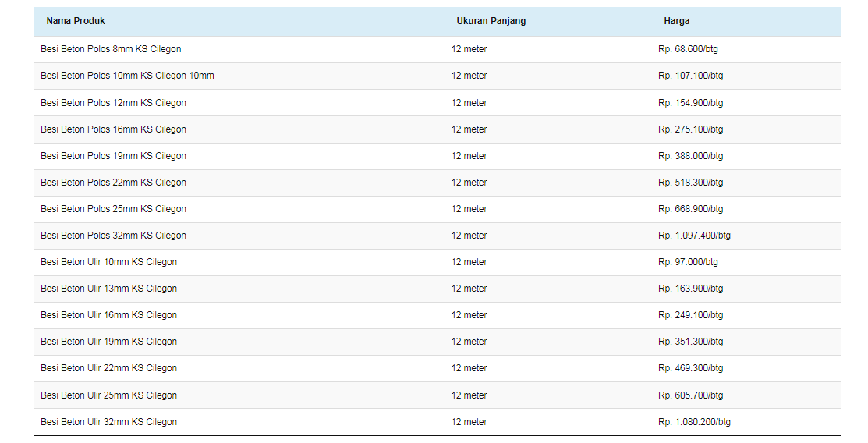Select Besi Beton Polos 16mm KS Cilegon
The width and height of the screenshot is (868, 443).
point(114,129)
